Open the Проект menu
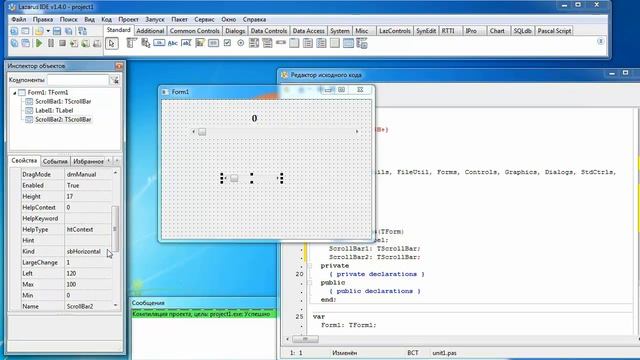 point(128,19)
